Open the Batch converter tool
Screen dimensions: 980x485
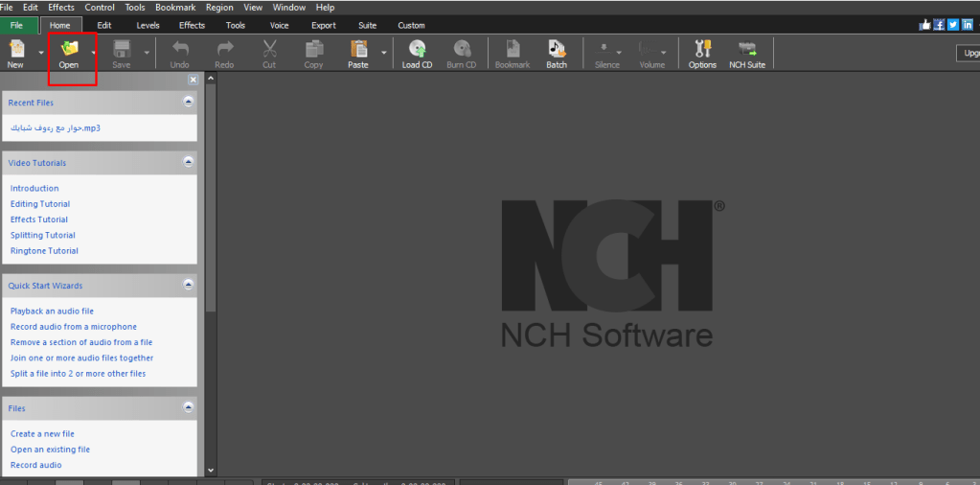[557, 50]
